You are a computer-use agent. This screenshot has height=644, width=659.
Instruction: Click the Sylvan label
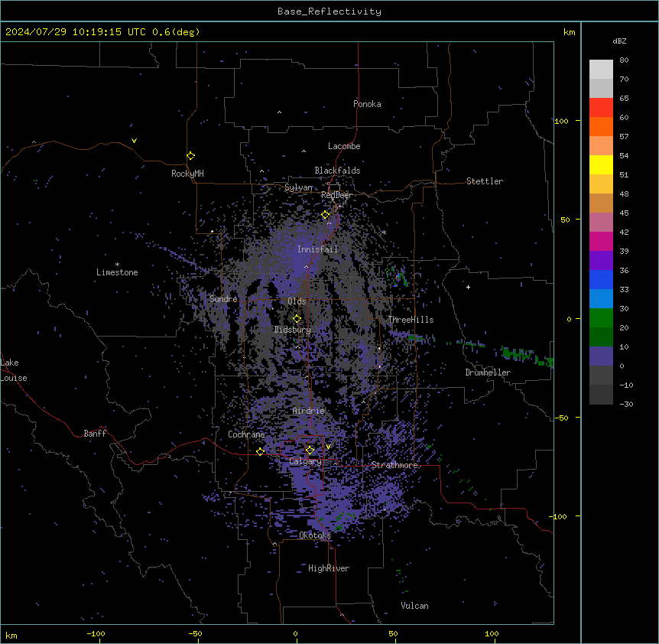298,187
